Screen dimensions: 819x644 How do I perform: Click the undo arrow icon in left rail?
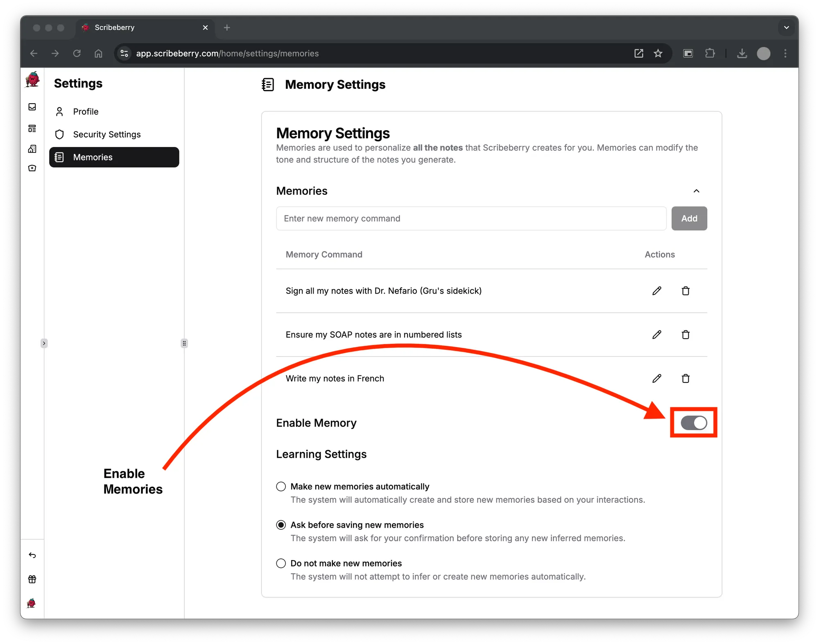pyautogui.click(x=32, y=555)
